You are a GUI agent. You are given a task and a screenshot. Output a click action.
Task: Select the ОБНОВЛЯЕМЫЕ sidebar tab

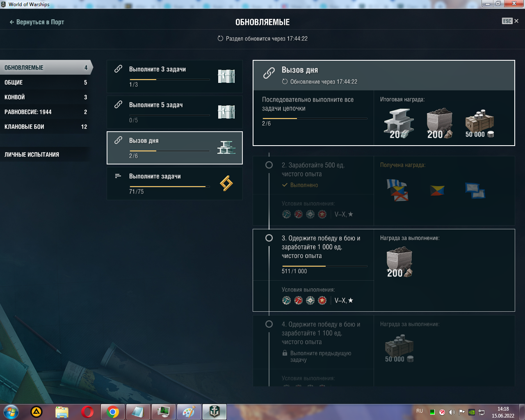(46, 68)
